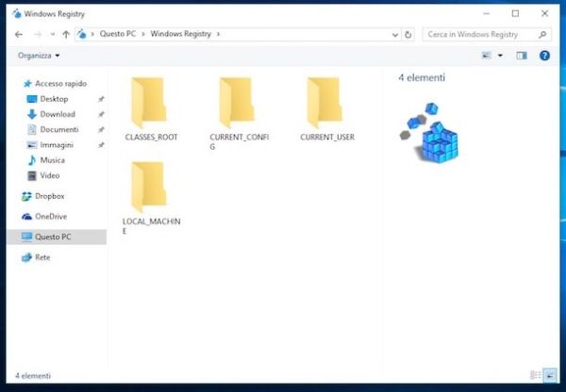Open the CURRENT_USER folder

point(326,106)
